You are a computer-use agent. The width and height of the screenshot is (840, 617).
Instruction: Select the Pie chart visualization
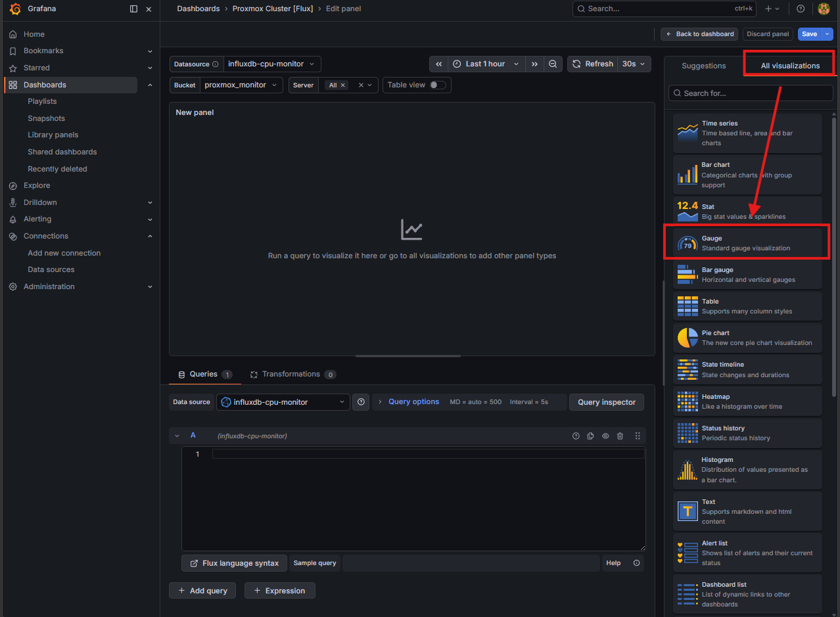point(747,338)
